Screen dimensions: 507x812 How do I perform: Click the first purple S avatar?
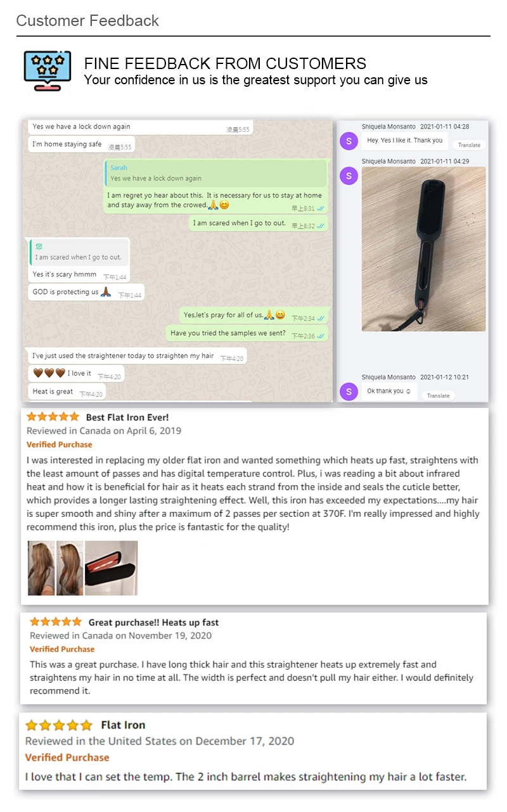coord(349,141)
